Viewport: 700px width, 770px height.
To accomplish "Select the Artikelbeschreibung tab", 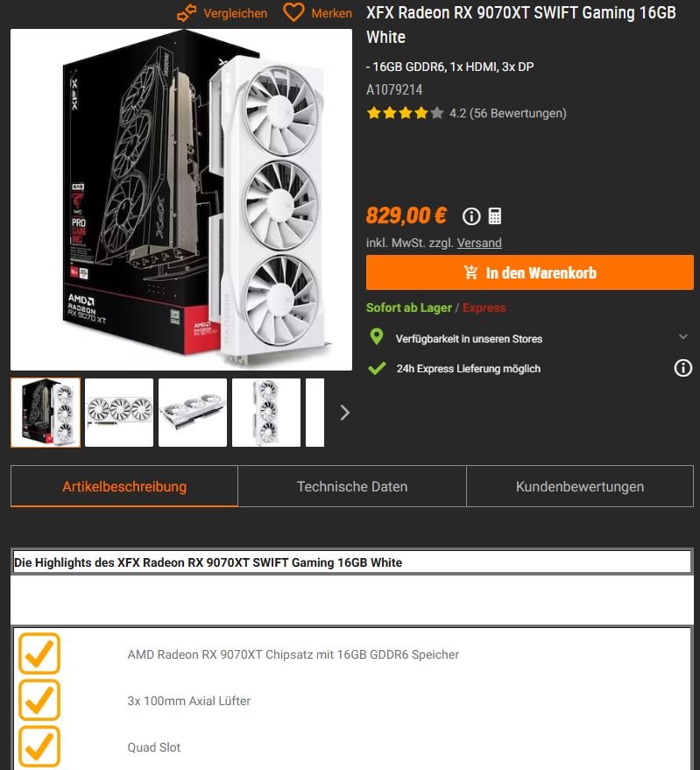I will [x=124, y=486].
